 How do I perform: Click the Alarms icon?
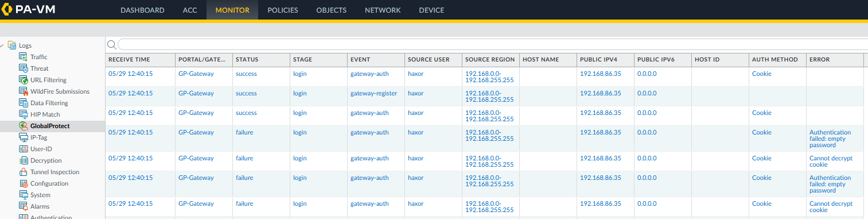tap(24, 206)
